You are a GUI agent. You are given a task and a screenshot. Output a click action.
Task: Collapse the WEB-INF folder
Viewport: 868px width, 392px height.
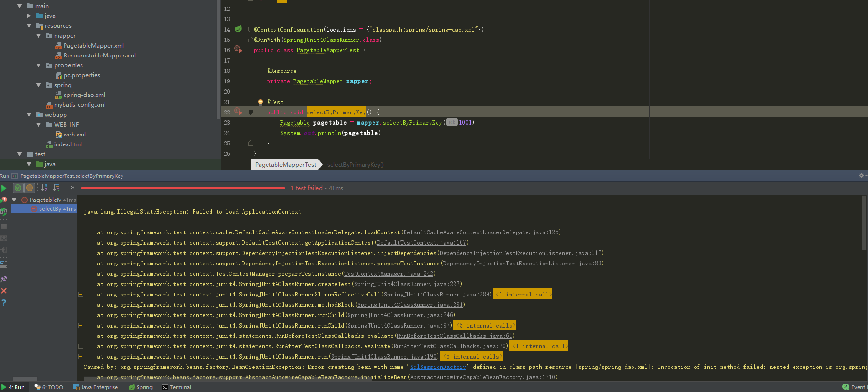[x=39, y=125]
